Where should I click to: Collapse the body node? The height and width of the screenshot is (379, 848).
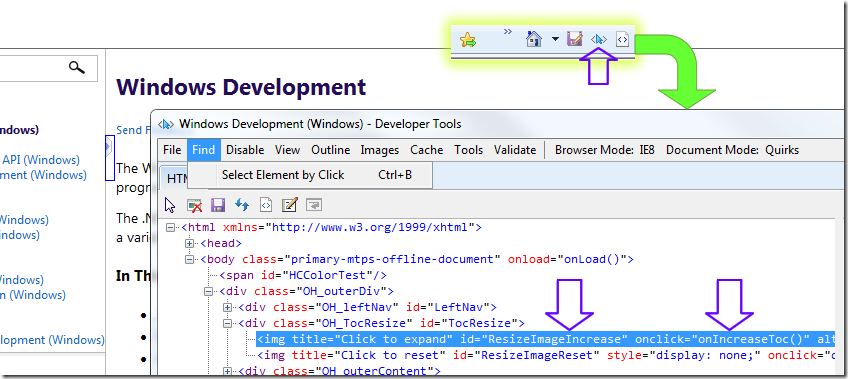[x=190, y=260]
